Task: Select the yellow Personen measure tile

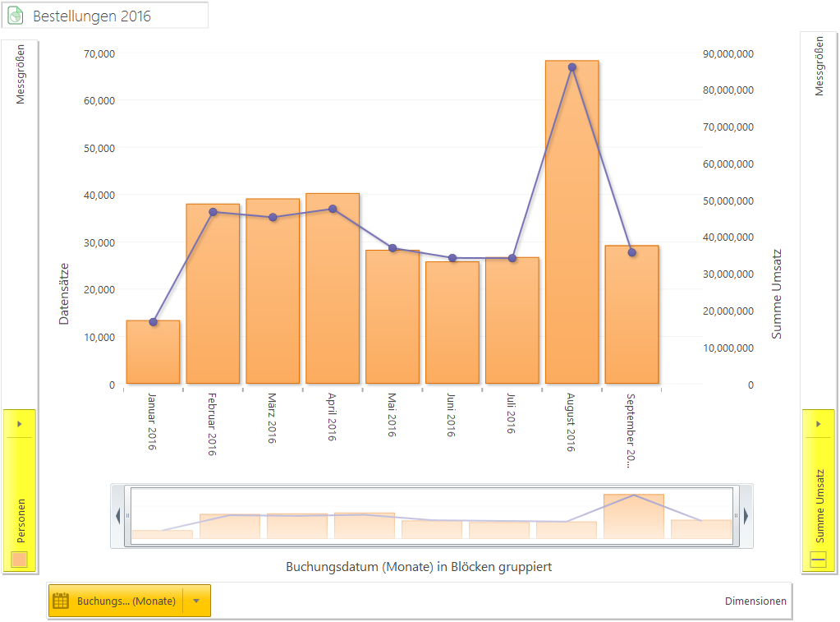Action: tap(19, 491)
